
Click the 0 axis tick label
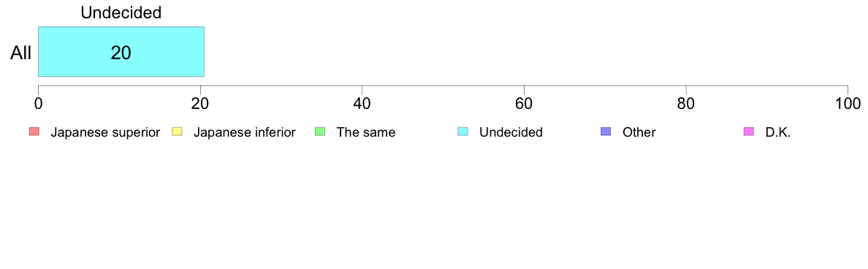coord(38,103)
